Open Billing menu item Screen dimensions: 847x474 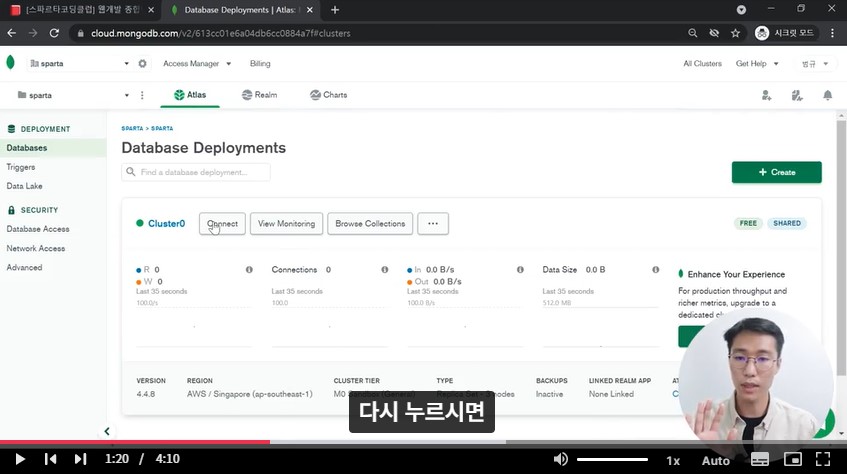(x=260, y=63)
